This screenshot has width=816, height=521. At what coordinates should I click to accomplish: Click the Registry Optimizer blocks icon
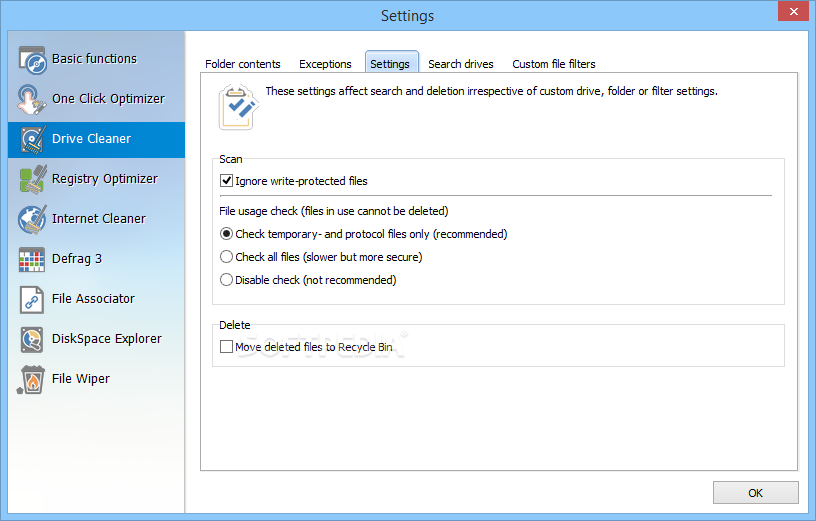coord(33,179)
